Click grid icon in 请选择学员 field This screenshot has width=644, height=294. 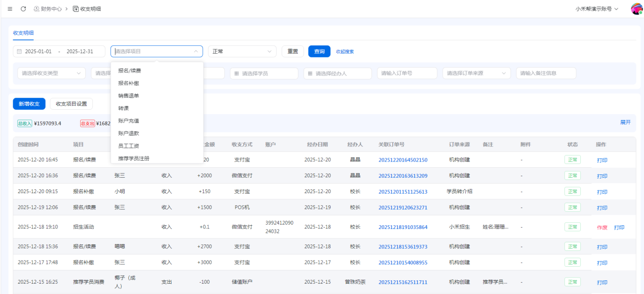(x=237, y=73)
